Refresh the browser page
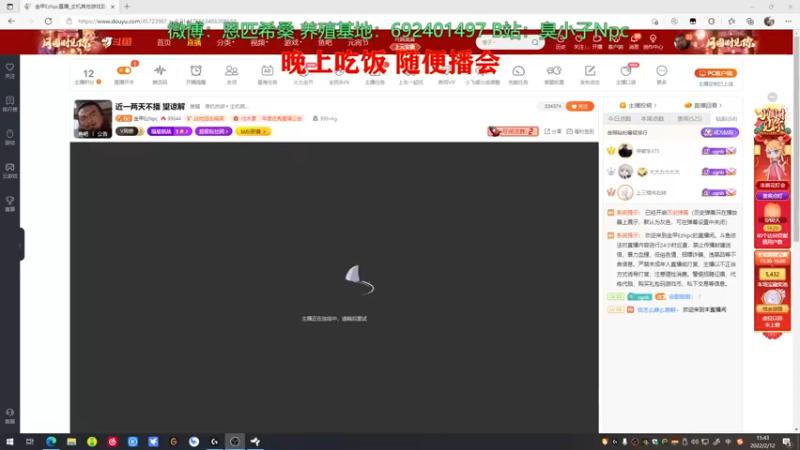The image size is (800, 450). (x=48, y=21)
